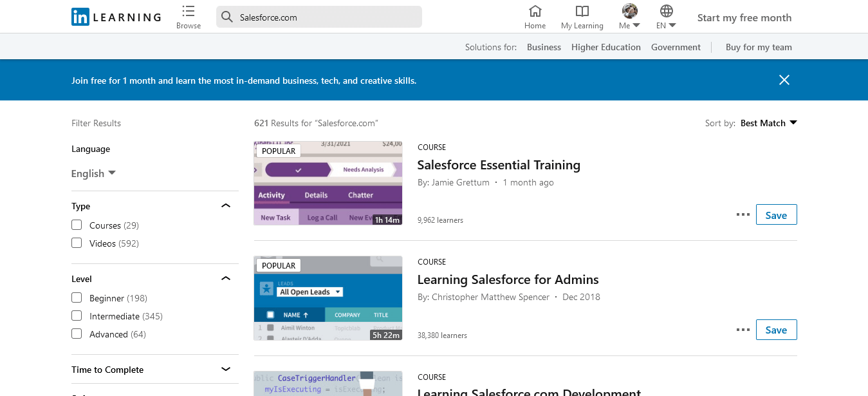Check the Courses type filter
The width and height of the screenshot is (868, 396).
[x=77, y=225]
